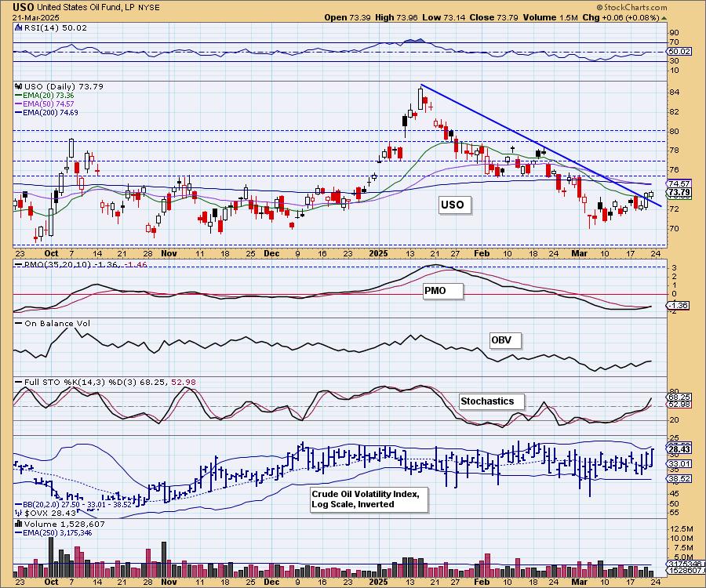Click the Stochastics annotation box
The height and width of the screenshot is (588, 706).
[x=492, y=401]
